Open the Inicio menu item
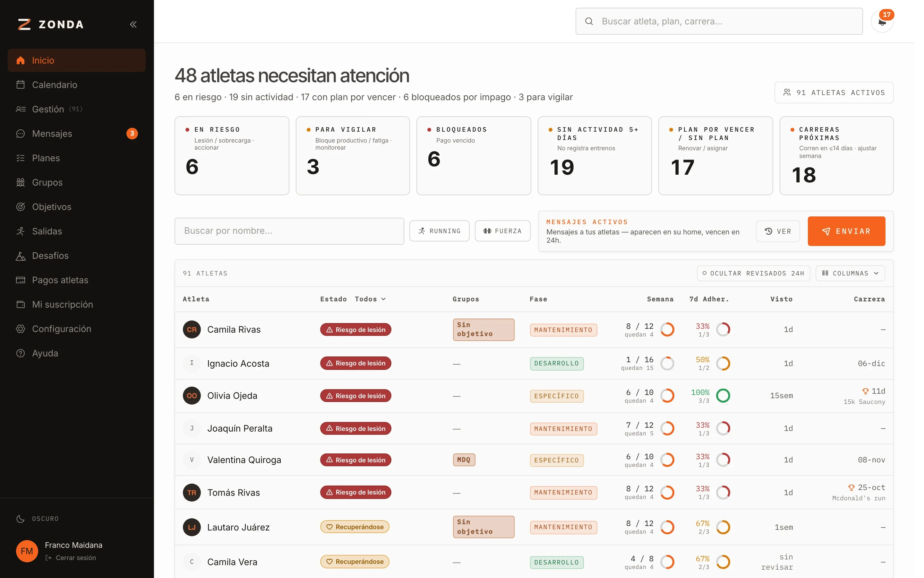The image size is (924, 578). 77,60
